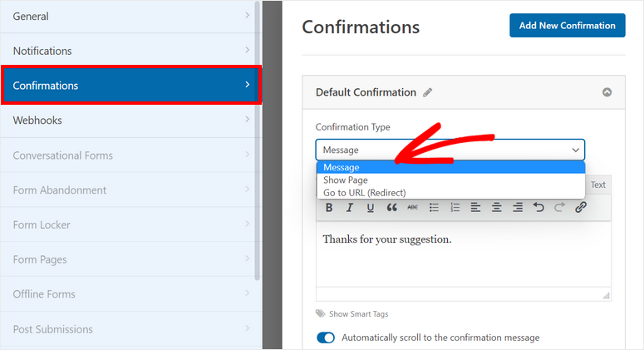Choose Show Page from the dropdown list

pos(346,180)
